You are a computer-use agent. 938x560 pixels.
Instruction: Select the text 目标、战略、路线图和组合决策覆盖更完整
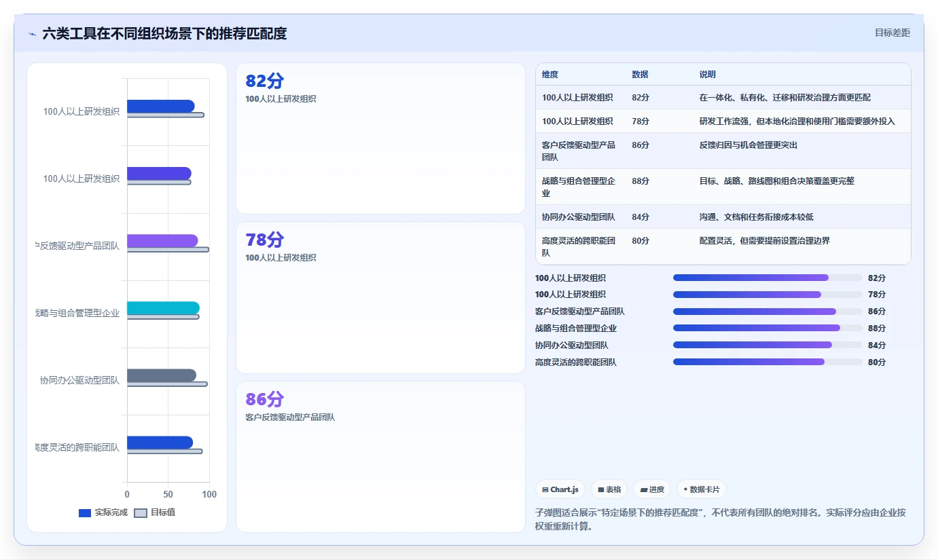click(x=777, y=181)
